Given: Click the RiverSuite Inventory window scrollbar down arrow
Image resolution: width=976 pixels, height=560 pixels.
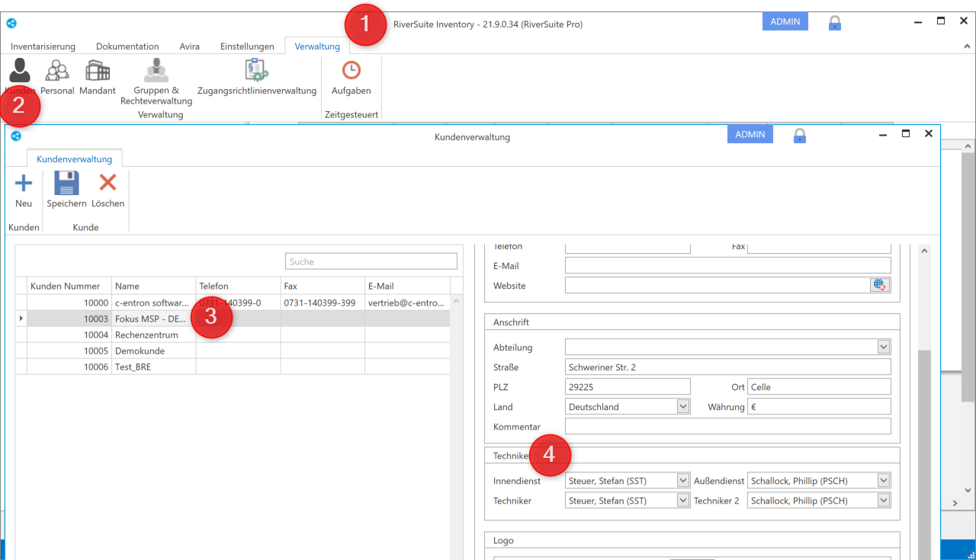Looking at the screenshot, I should 969,490.
